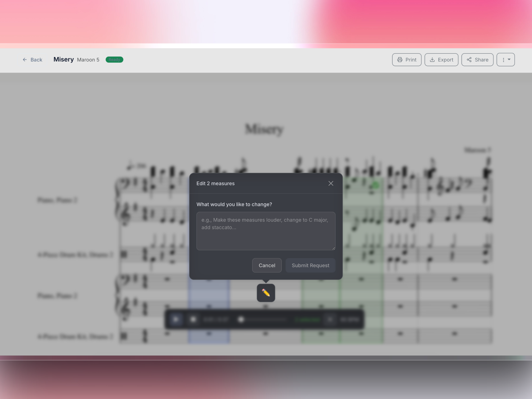Click the green Ready status badge
The image size is (532, 399).
(x=114, y=60)
